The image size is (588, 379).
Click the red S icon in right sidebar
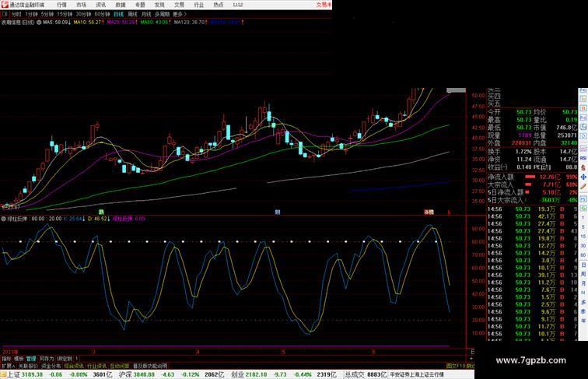coord(583,168)
